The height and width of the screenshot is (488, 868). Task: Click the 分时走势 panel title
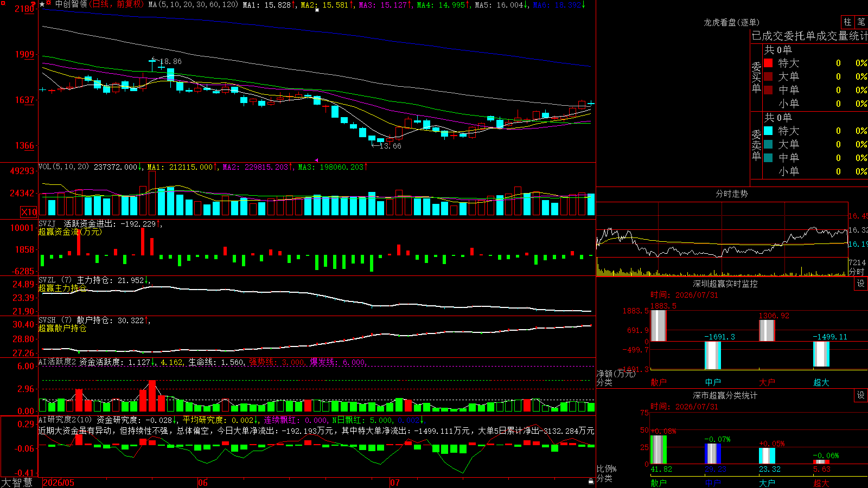(x=731, y=194)
